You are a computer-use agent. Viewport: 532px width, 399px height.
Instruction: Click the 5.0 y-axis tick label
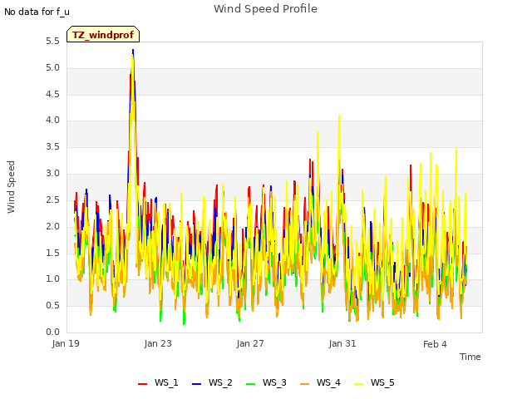pos(52,68)
